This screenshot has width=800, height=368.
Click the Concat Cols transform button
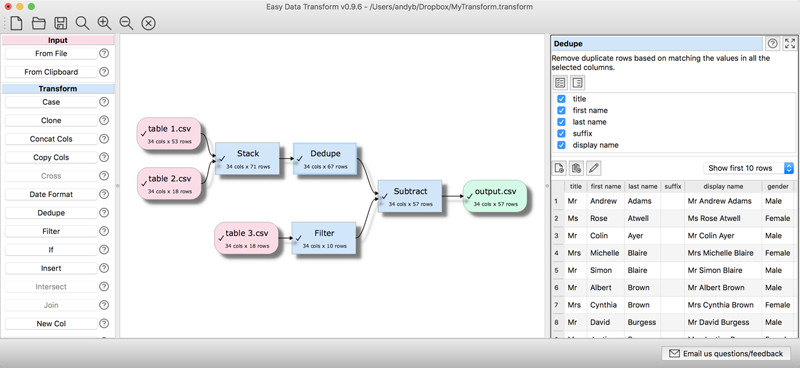51,139
